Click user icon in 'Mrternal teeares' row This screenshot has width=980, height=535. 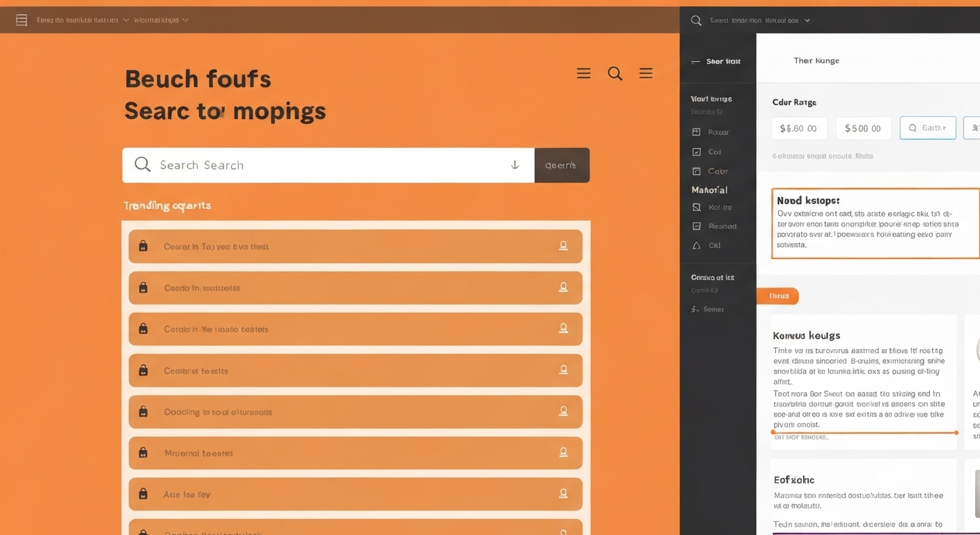click(x=563, y=452)
